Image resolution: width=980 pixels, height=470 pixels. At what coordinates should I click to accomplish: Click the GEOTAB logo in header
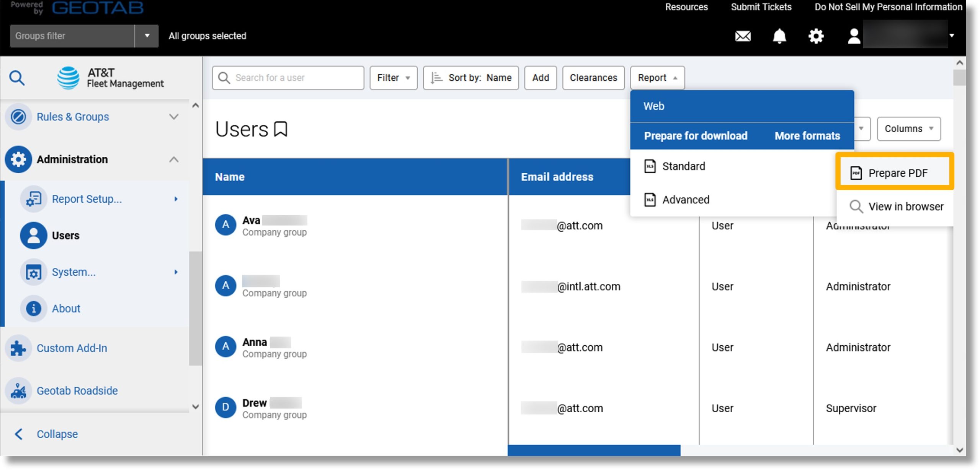pyautogui.click(x=98, y=8)
